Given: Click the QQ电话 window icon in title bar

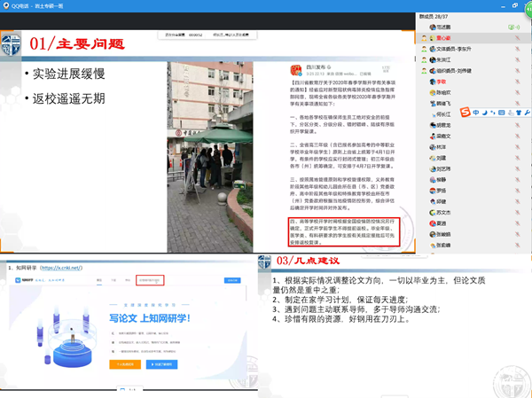Looking at the screenshot, I should tap(6, 5).
